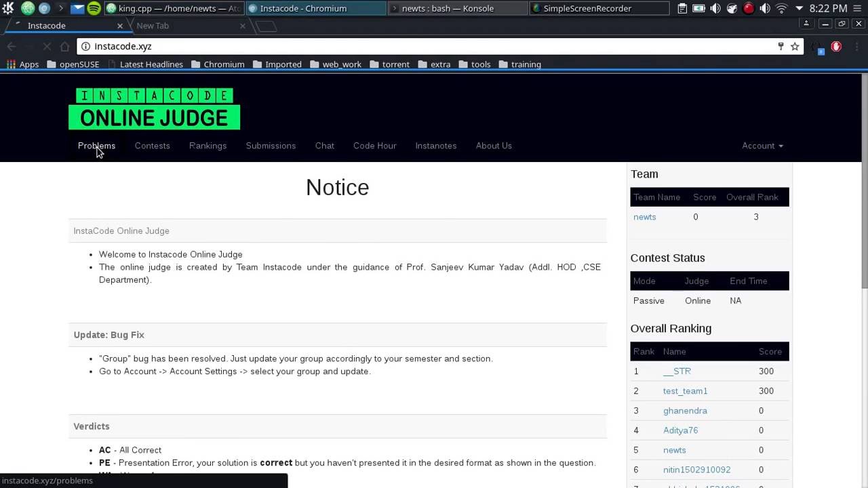Open the KDE application launcher
Viewport: 868px width, 488px height.
(x=8, y=8)
